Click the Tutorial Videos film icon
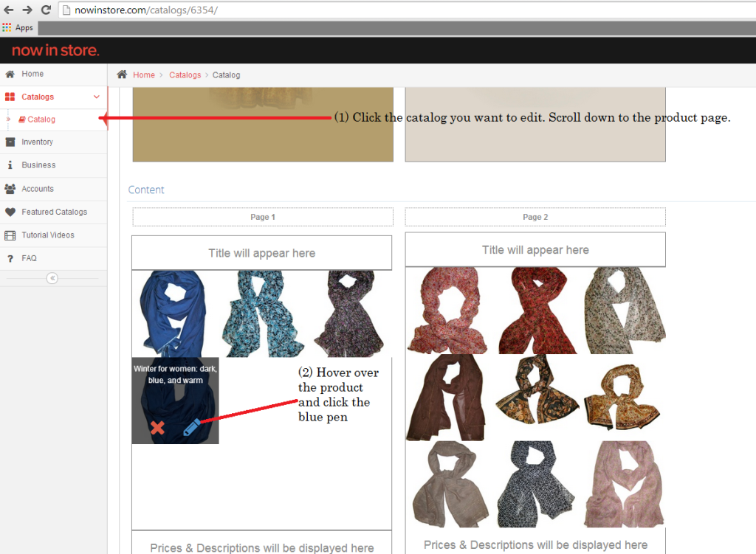The width and height of the screenshot is (756, 554). tap(10, 235)
